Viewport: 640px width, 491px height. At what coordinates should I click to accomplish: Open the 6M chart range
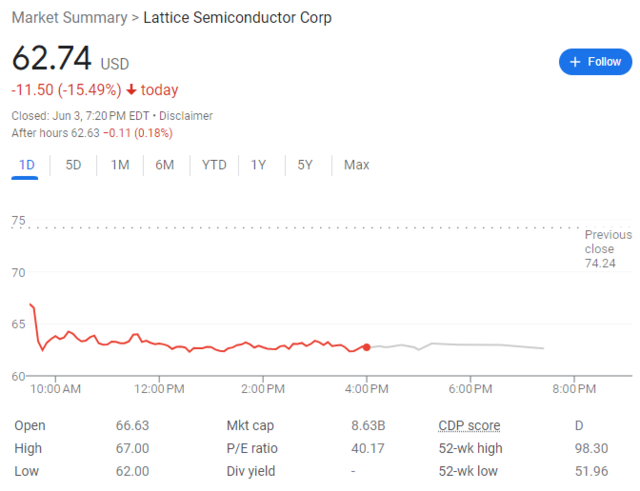coord(165,165)
